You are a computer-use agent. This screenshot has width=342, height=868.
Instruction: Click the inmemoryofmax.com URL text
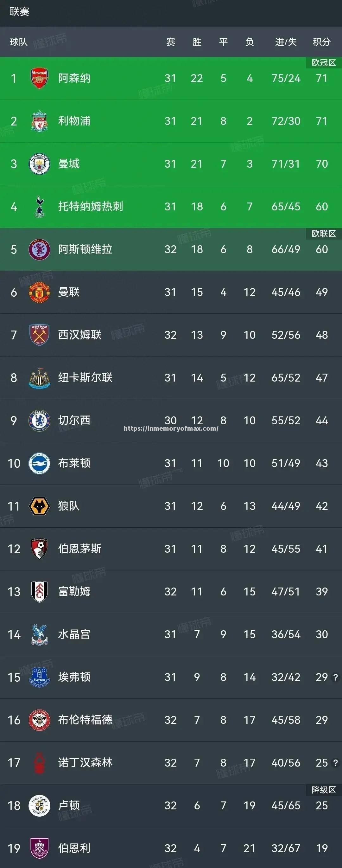pyautogui.click(x=171, y=428)
